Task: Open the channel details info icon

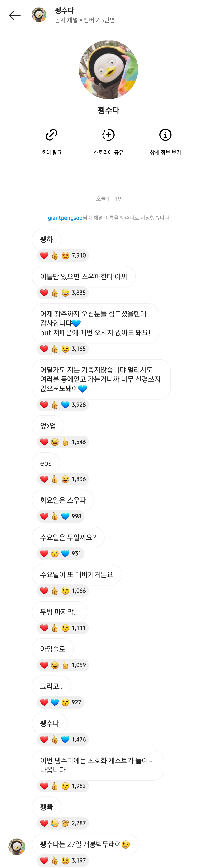Action: [165, 135]
